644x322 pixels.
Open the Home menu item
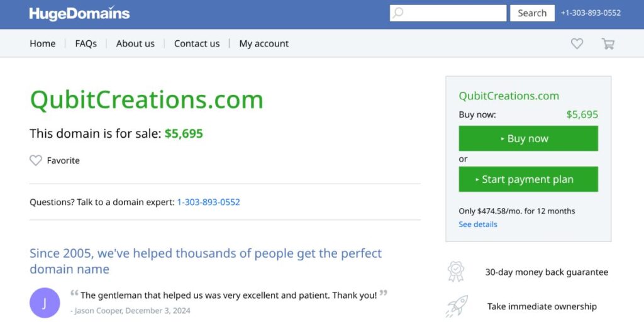(43, 43)
